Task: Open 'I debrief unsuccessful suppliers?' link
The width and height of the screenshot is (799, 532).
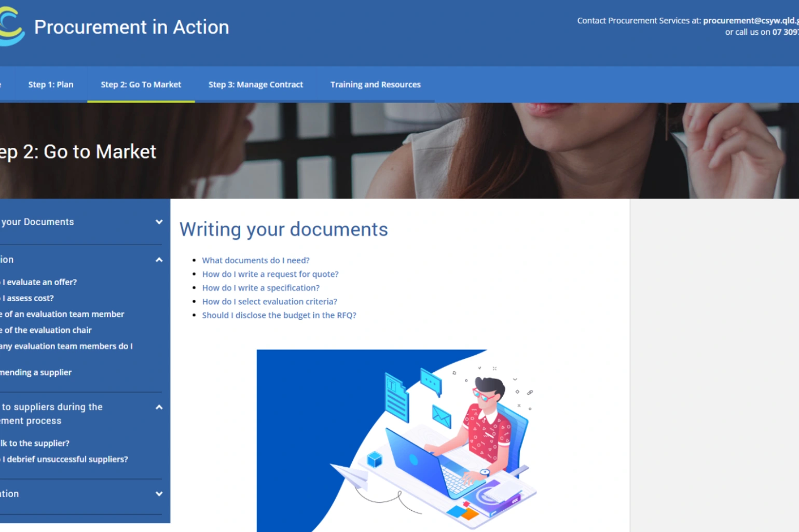Action: [64, 459]
